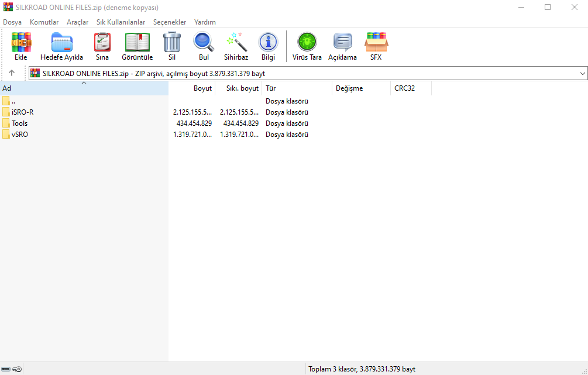Screen dimensions: 588x375
Task: Expand the archive path dropdown
Action: point(582,74)
